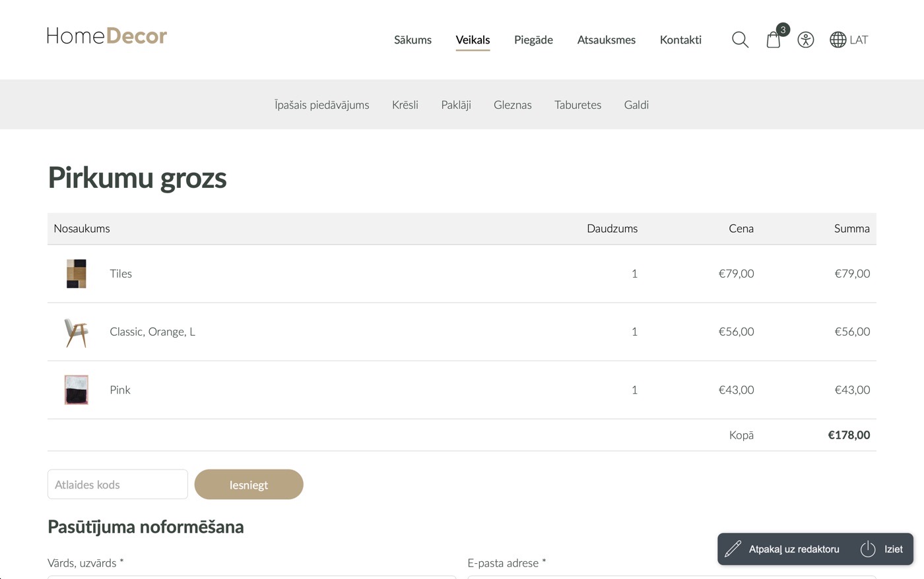Click the pencil icon for returning to editor

[x=733, y=549]
